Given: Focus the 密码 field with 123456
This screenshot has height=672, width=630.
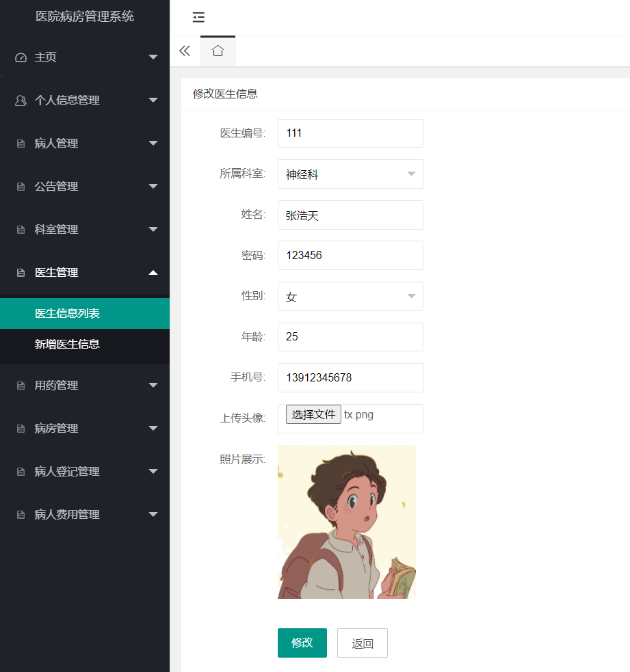Looking at the screenshot, I should coord(350,256).
